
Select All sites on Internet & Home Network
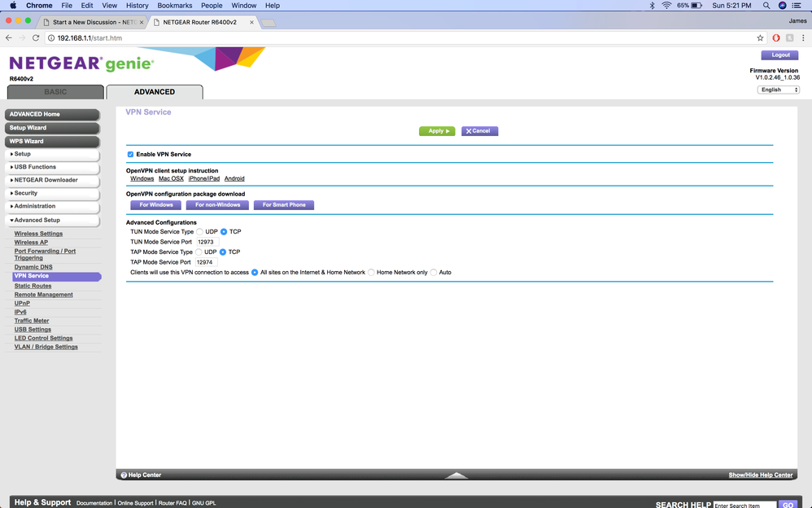[255, 272]
